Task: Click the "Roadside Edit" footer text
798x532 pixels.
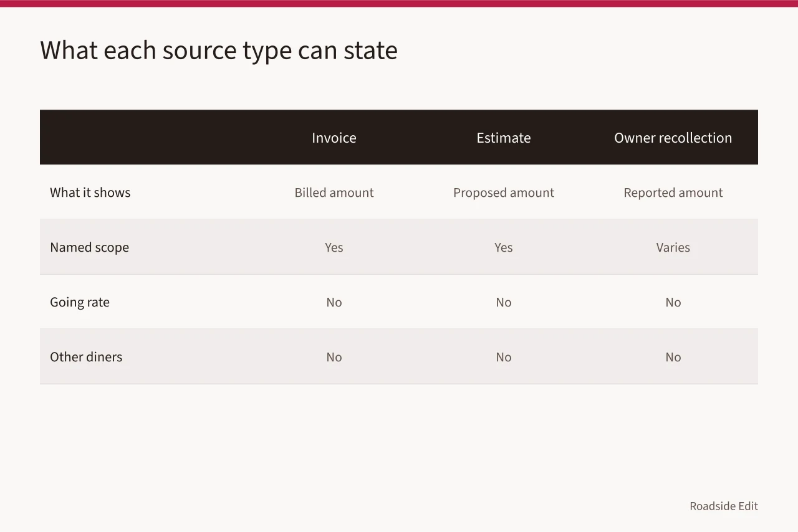Action: click(724, 506)
